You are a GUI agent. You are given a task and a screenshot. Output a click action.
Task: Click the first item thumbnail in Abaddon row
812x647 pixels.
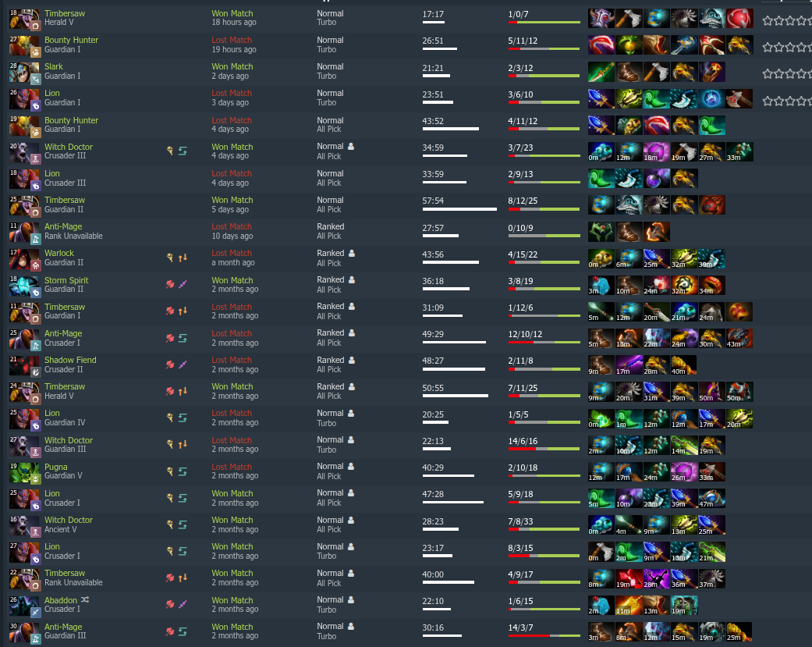[x=601, y=605]
